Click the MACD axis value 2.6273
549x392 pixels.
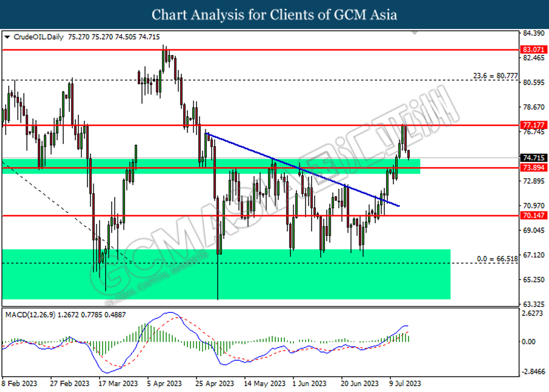[533, 313]
